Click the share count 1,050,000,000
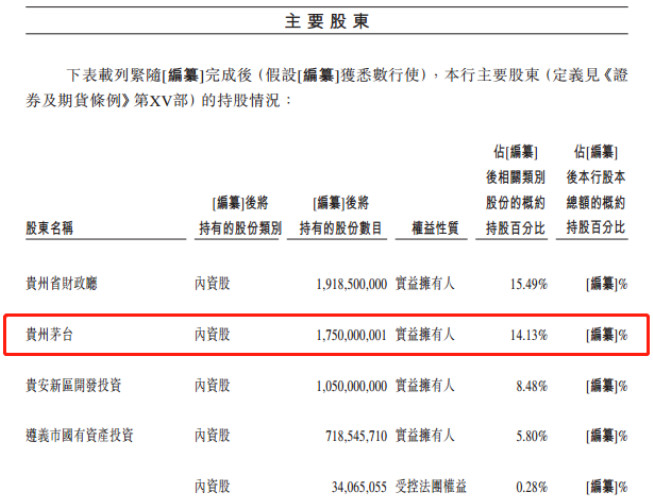Image resolution: width=653 pixels, height=501 pixels. pyautogui.click(x=343, y=385)
